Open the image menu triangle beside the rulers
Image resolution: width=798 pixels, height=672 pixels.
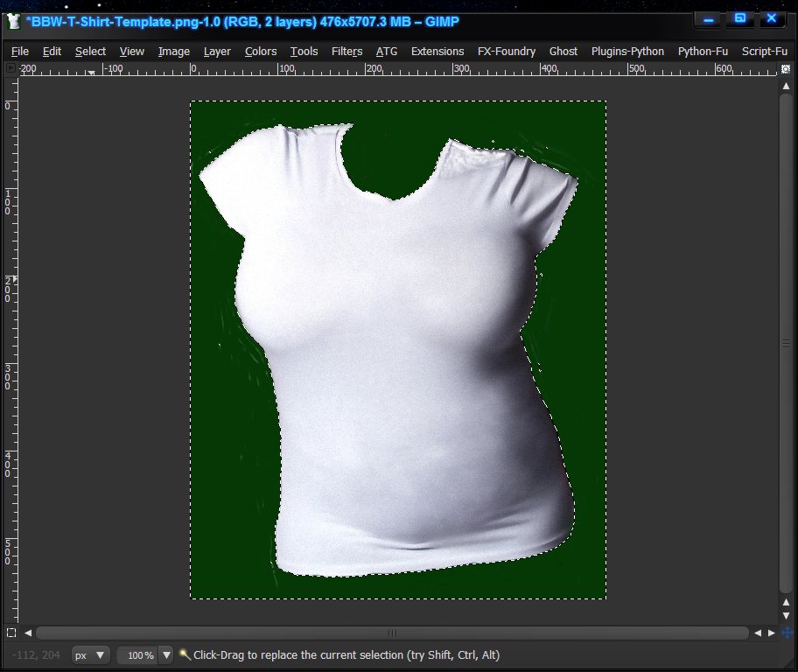pyautogui.click(x=10, y=67)
